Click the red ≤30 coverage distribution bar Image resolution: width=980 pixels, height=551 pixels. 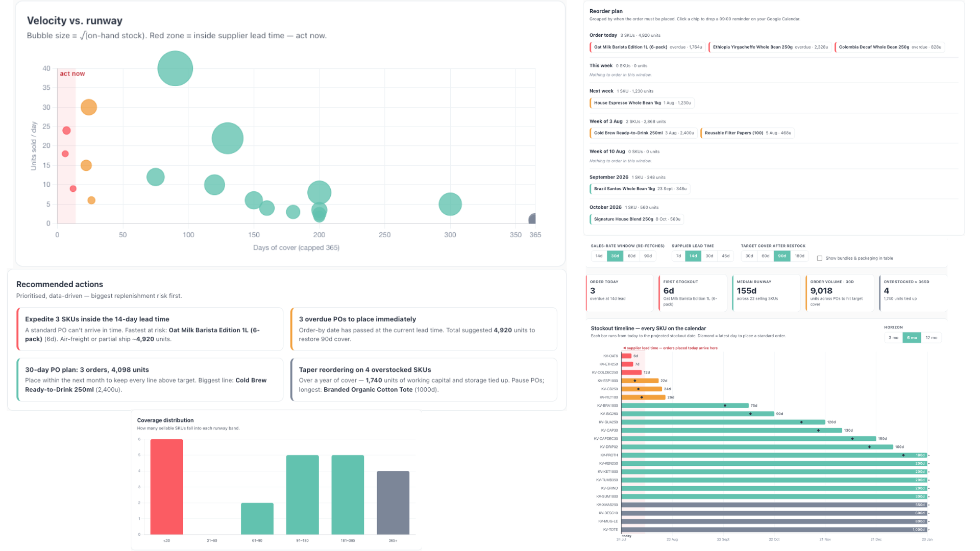[x=166, y=487]
